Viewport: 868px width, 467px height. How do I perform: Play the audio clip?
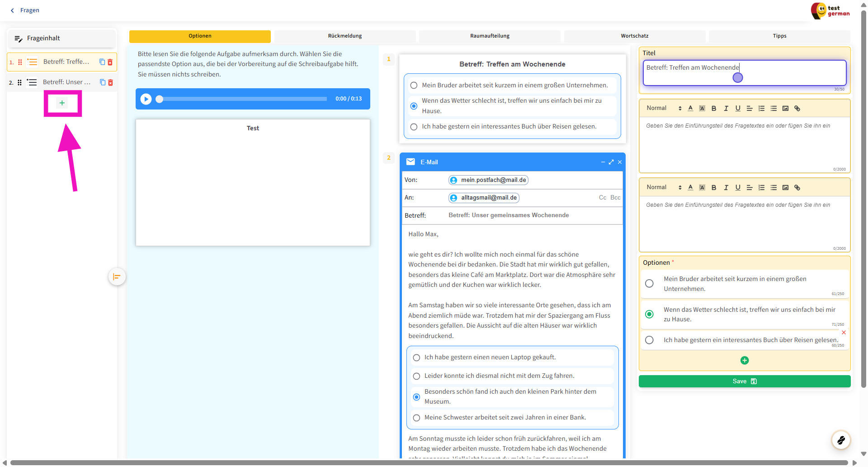tap(146, 99)
